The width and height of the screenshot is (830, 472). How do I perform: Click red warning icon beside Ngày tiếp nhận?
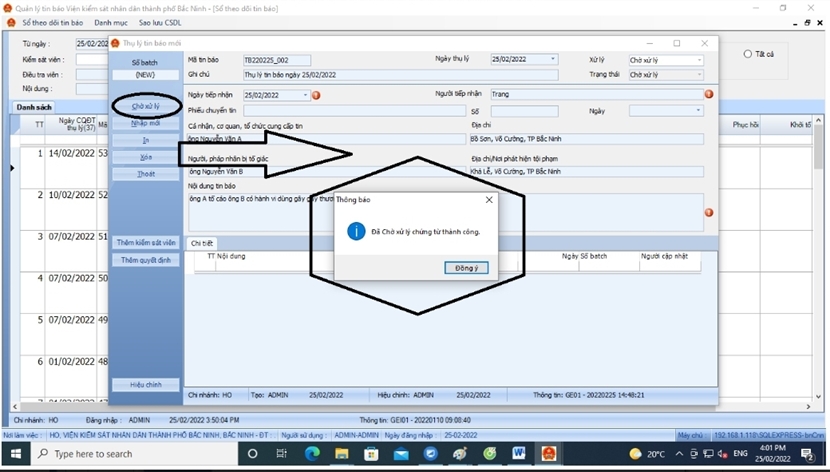point(316,95)
